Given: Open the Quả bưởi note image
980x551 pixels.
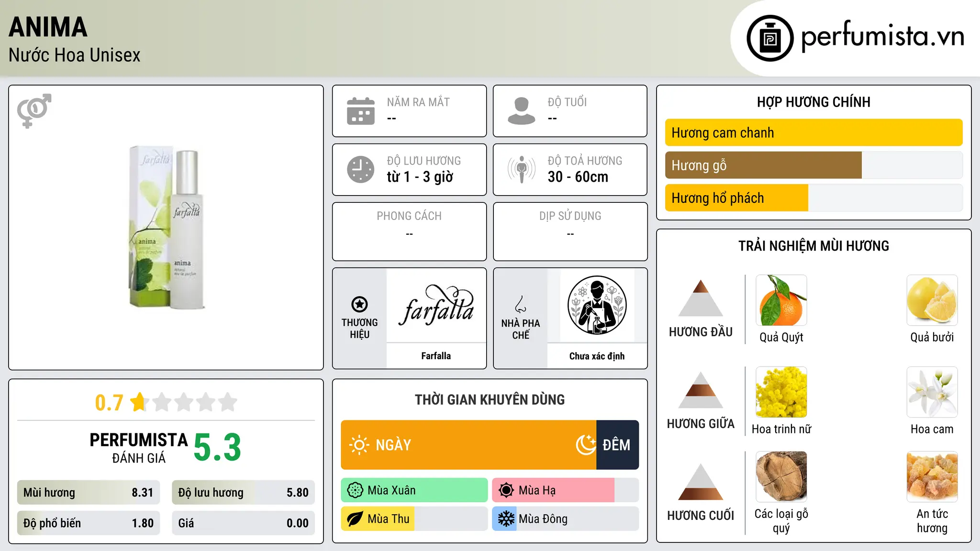Looking at the screenshot, I should 932,300.
